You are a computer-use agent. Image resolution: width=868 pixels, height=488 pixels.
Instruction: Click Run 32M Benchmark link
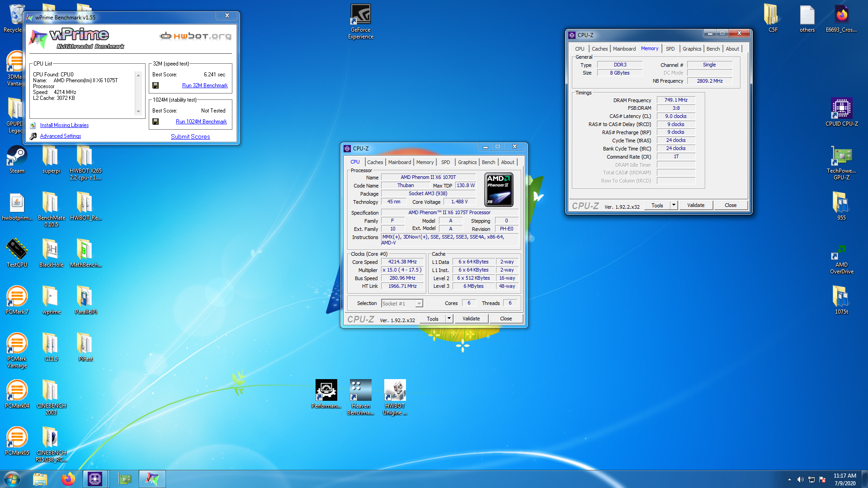click(x=205, y=85)
